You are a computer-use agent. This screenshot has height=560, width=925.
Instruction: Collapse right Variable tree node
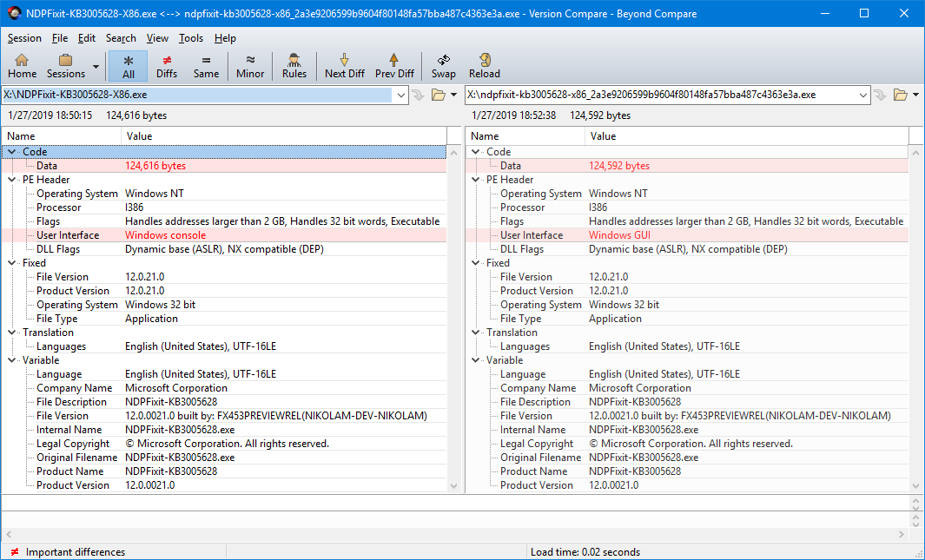click(x=475, y=360)
